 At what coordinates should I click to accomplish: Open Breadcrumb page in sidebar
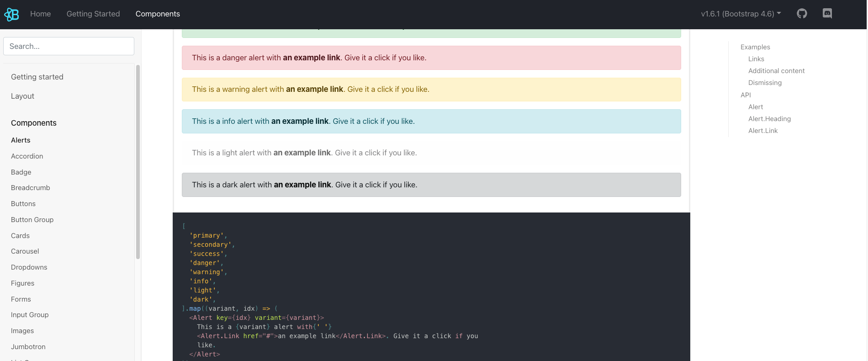pyautogui.click(x=31, y=188)
